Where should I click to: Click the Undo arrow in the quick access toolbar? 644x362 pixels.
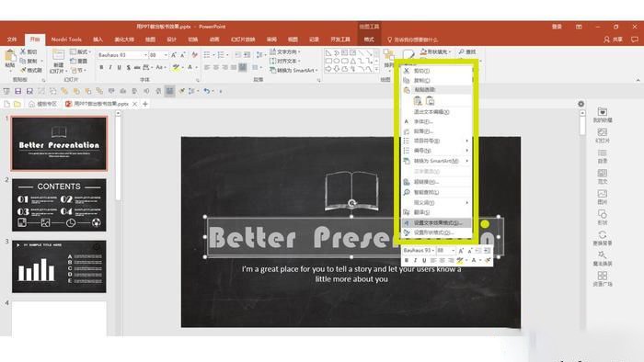(x=207, y=91)
